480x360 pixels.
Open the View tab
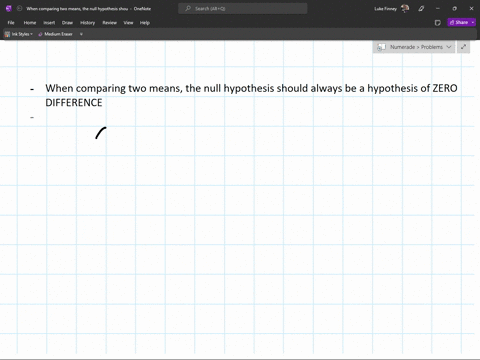click(x=128, y=23)
